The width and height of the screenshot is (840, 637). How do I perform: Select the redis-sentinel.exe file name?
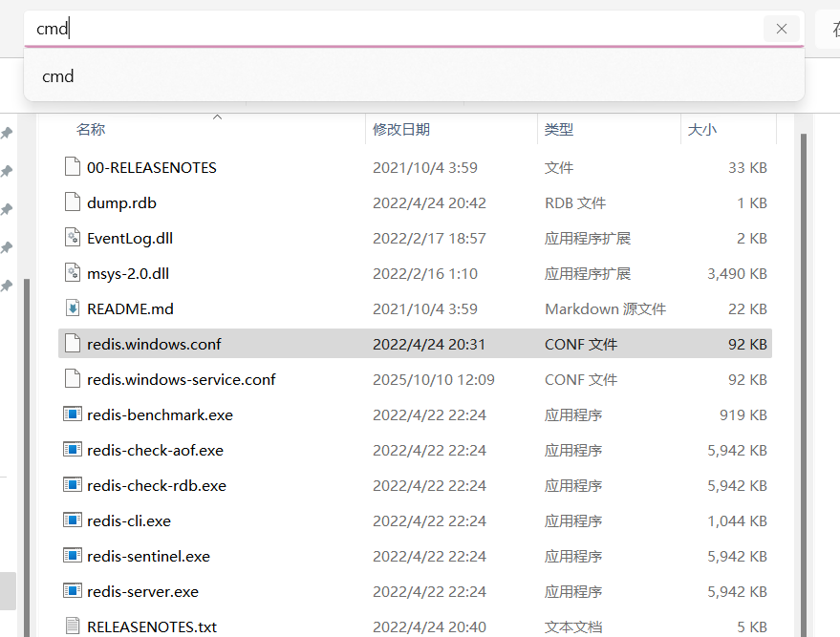tap(148, 556)
